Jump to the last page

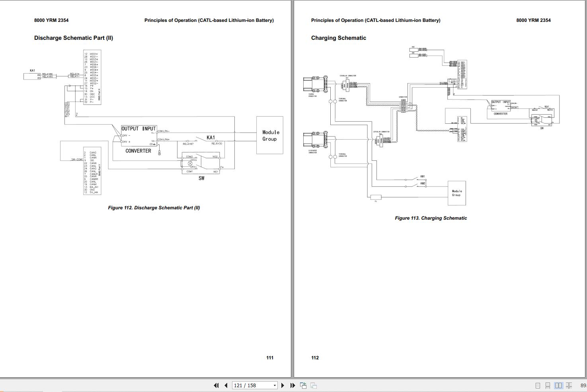[x=293, y=385]
